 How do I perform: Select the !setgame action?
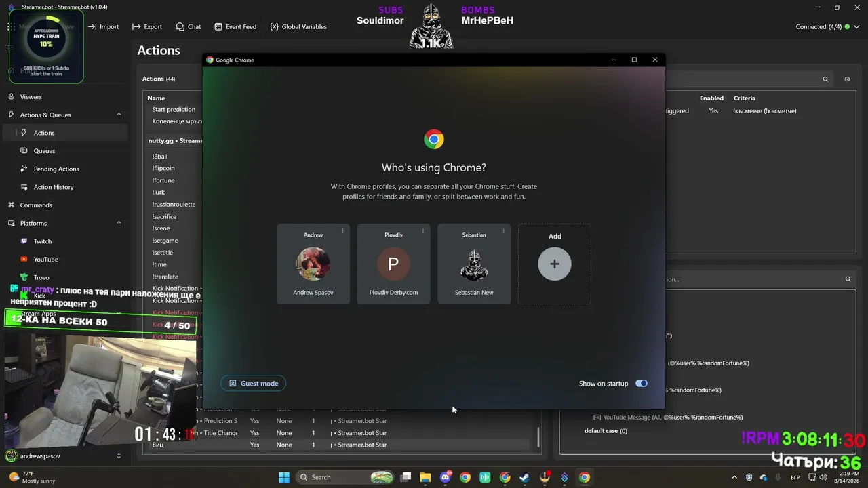(x=165, y=241)
